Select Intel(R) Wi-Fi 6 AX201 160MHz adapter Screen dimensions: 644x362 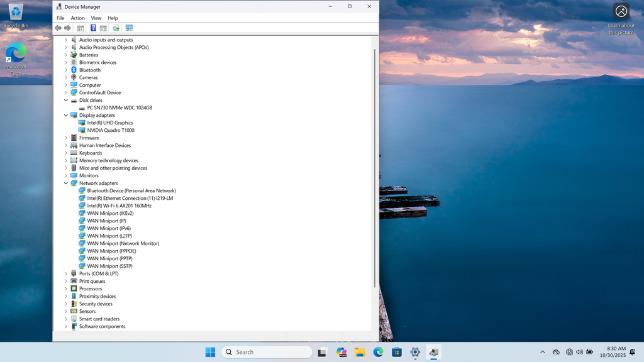point(119,206)
